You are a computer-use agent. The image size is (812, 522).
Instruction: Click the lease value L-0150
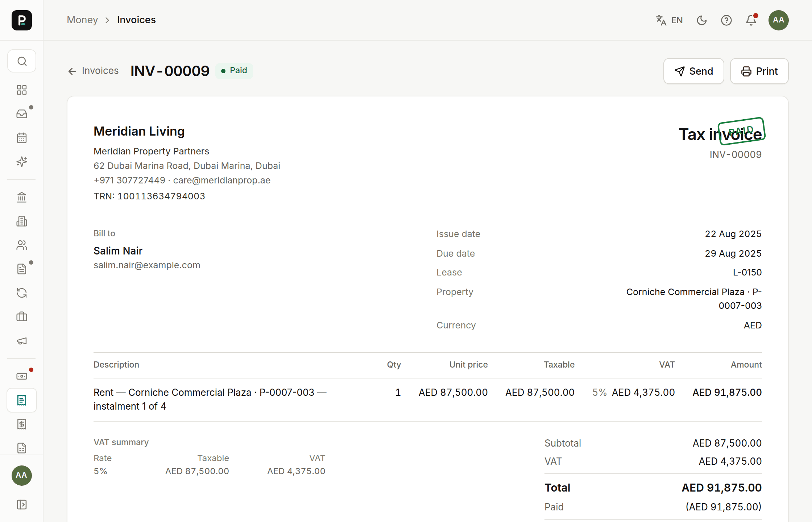(x=747, y=272)
